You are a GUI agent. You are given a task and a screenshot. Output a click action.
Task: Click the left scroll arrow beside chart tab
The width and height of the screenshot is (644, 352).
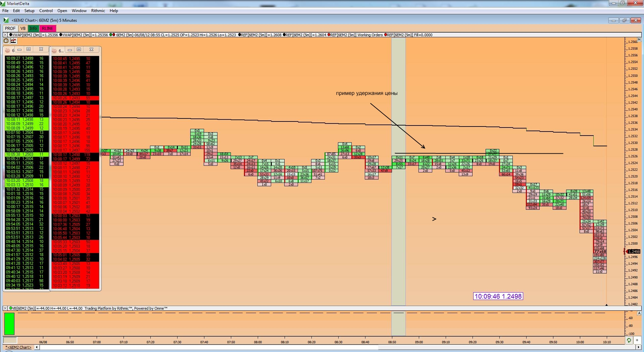tap(37, 347)
